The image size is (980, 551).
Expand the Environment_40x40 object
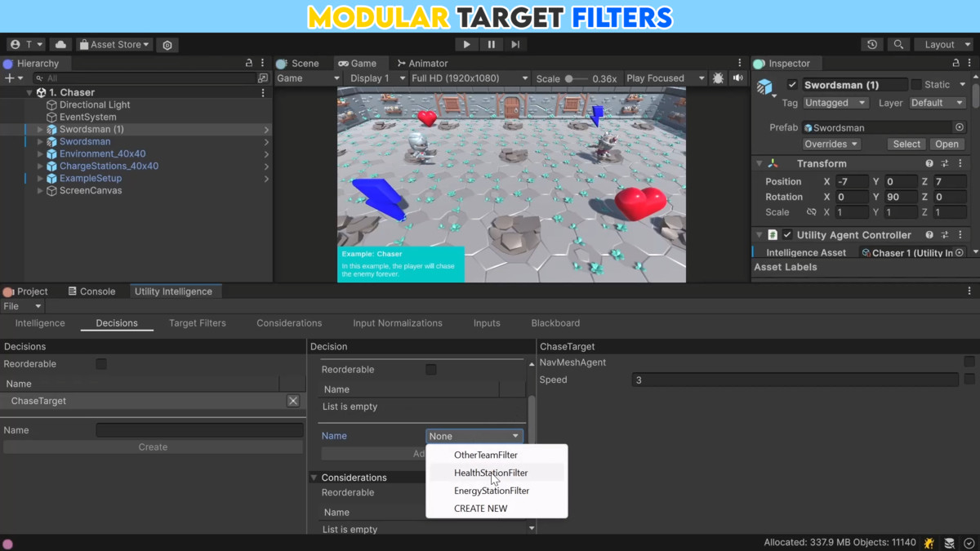coord(40,154)
